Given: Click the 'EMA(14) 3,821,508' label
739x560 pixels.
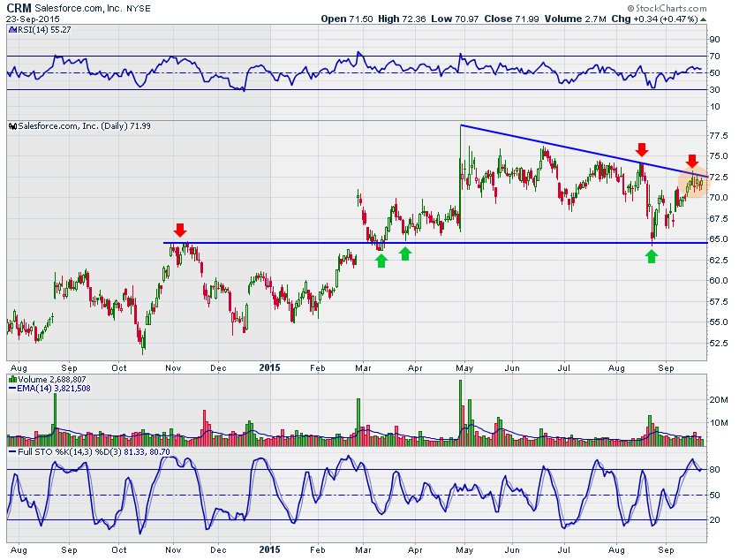Looking at the screenshot, I should click(x=54, y=389).
